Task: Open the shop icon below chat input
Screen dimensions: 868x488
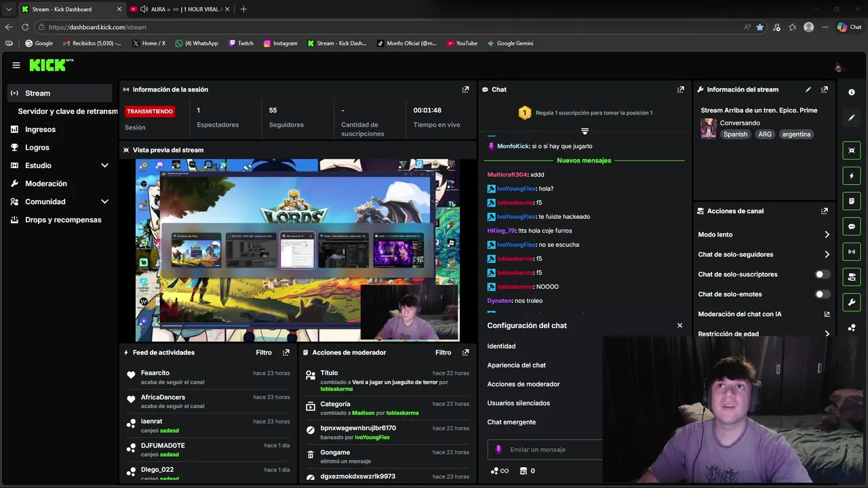Action: point(524,471)
